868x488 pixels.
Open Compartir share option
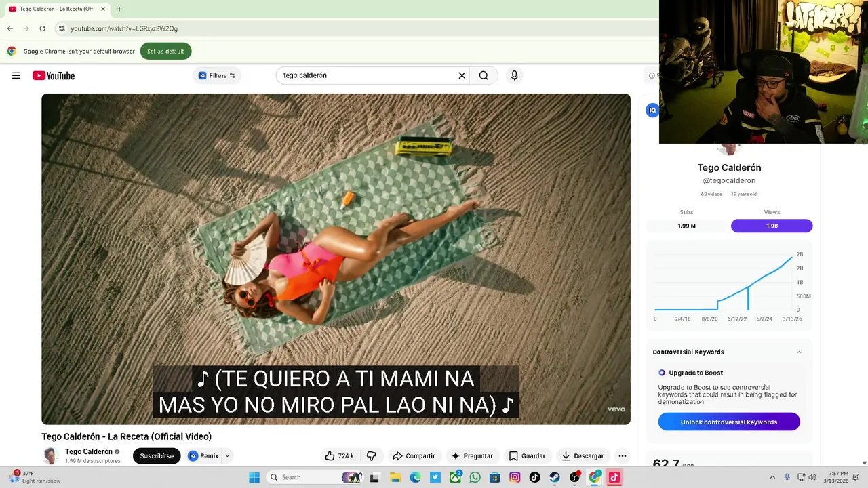coord(414,456)
